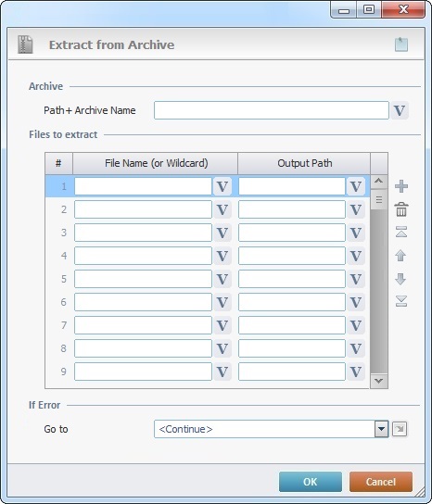Click row 5 Output Path field
The image size is (432, 504).
(x=292, y=279)
